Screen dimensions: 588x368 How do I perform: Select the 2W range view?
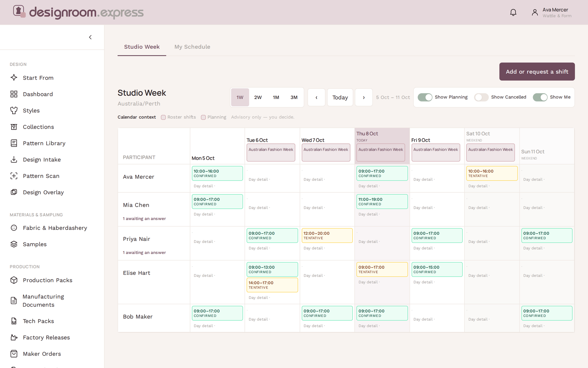258,97
